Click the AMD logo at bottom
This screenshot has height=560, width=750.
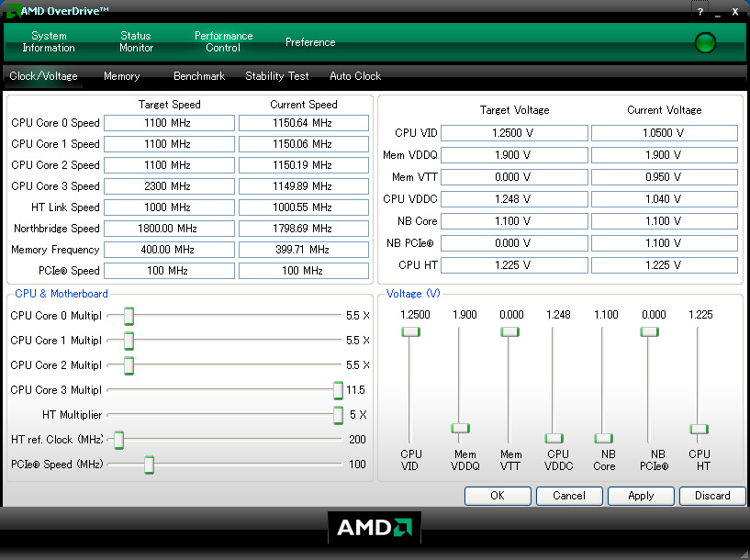click(375, 528)
